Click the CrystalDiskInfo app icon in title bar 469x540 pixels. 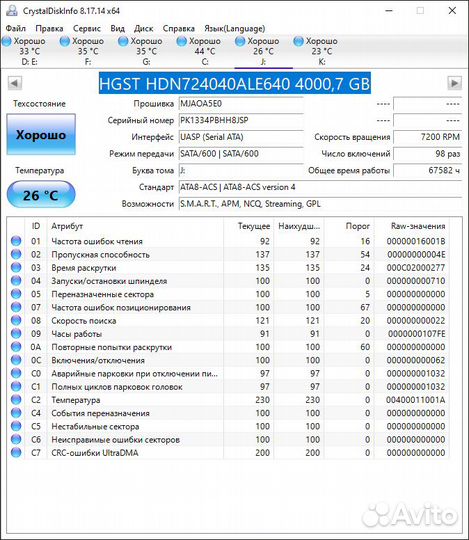tap(12, 10)
